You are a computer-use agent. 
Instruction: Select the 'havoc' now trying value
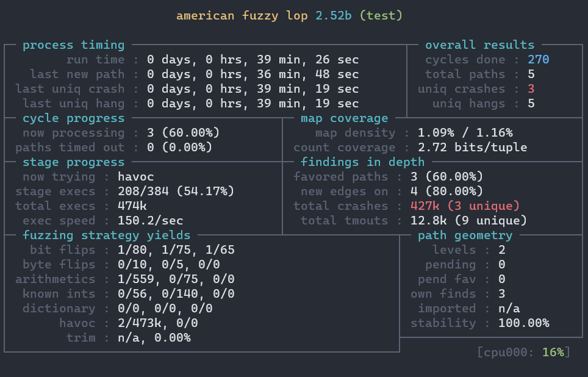[x=136, y=177]
